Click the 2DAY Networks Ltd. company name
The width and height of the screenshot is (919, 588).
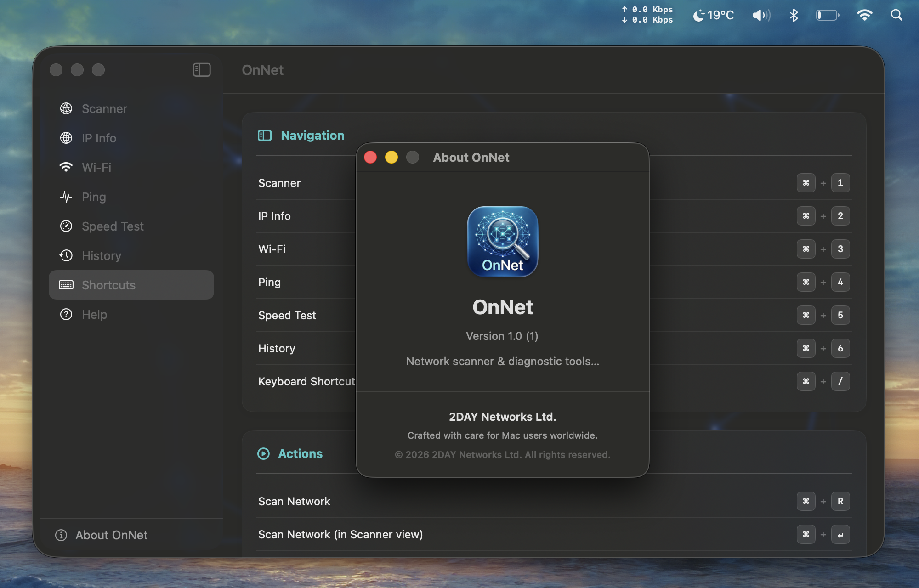pos(502,417)
